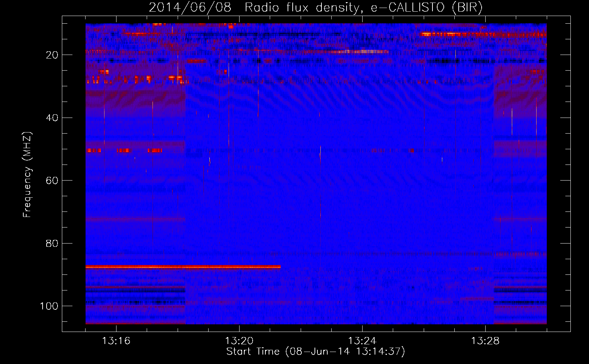Click the 13:28 time axis label
The image size is (589, 364).
[x=485, y=341]
